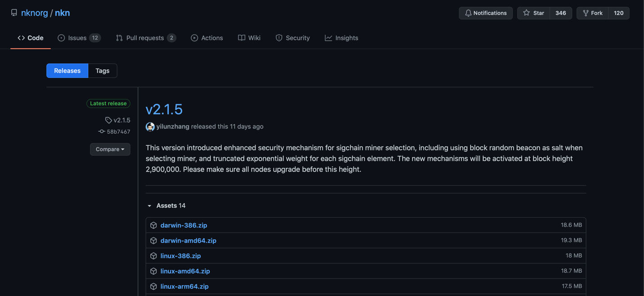Select the Releases view button

[x=67, y=71]
